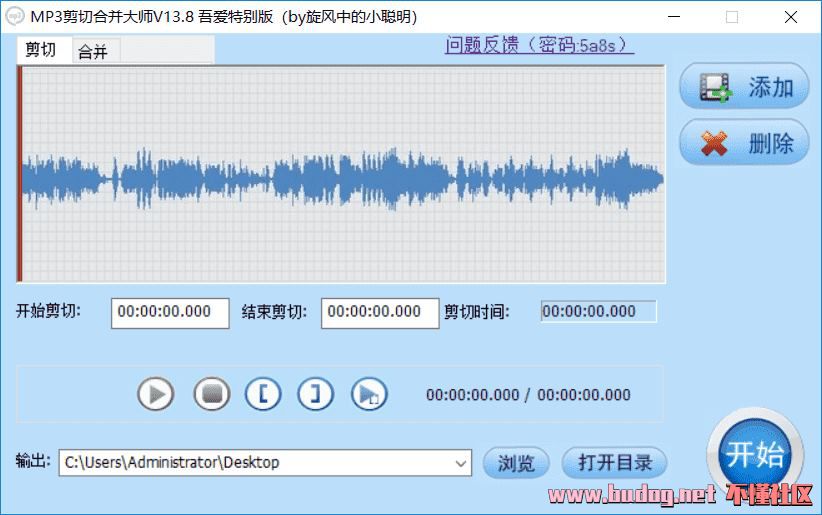Switch to the 合并 tab

[93, 51]
